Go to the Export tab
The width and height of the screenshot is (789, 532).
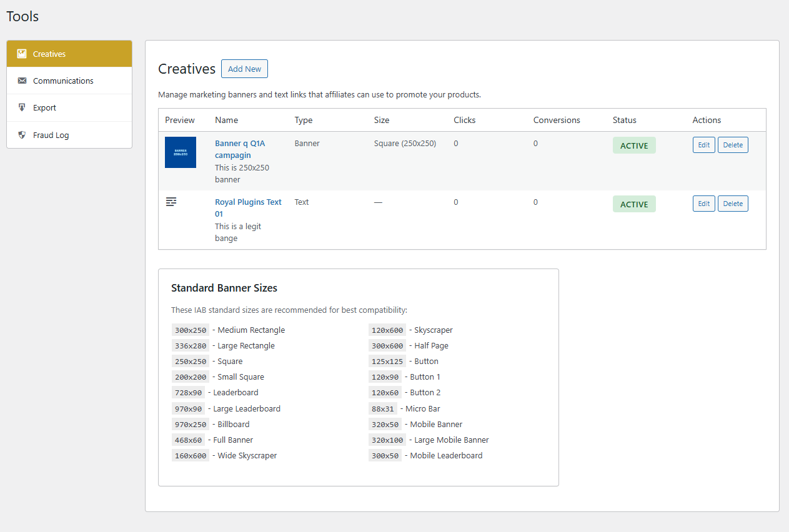[44, 107]
